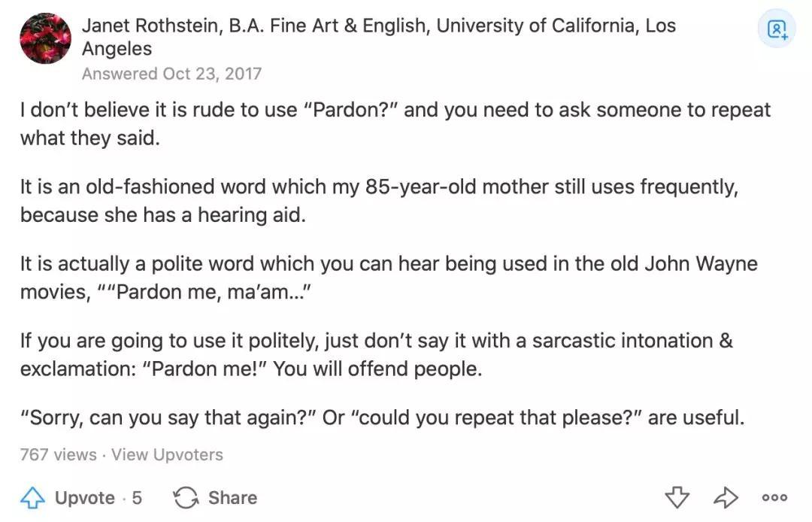The width and height of the screenshot is (812, 522).
Task: Click the upward Upvote arrow icon
Action: click(x=33, y=498)
